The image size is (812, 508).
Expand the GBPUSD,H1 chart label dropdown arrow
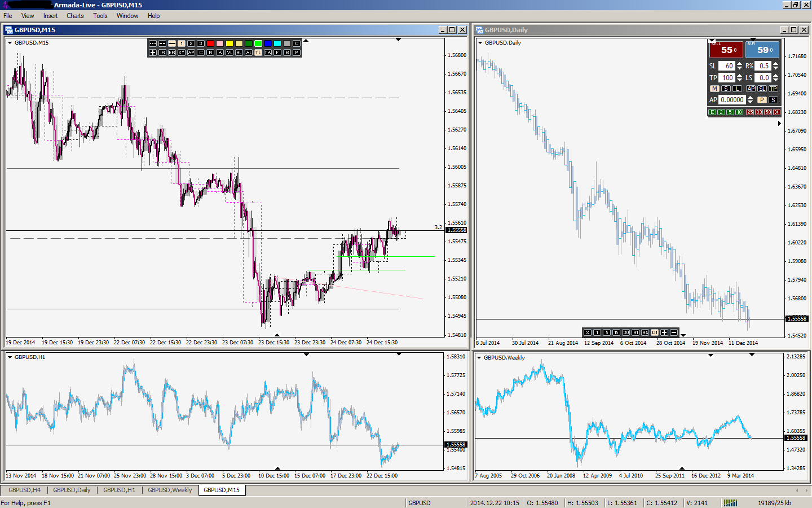click(x=10, y=357)
